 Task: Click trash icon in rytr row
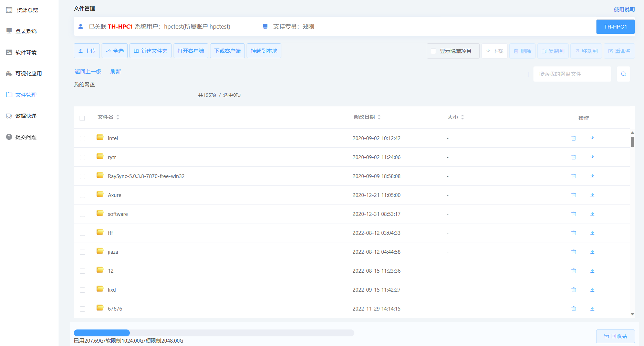point(573,157)
